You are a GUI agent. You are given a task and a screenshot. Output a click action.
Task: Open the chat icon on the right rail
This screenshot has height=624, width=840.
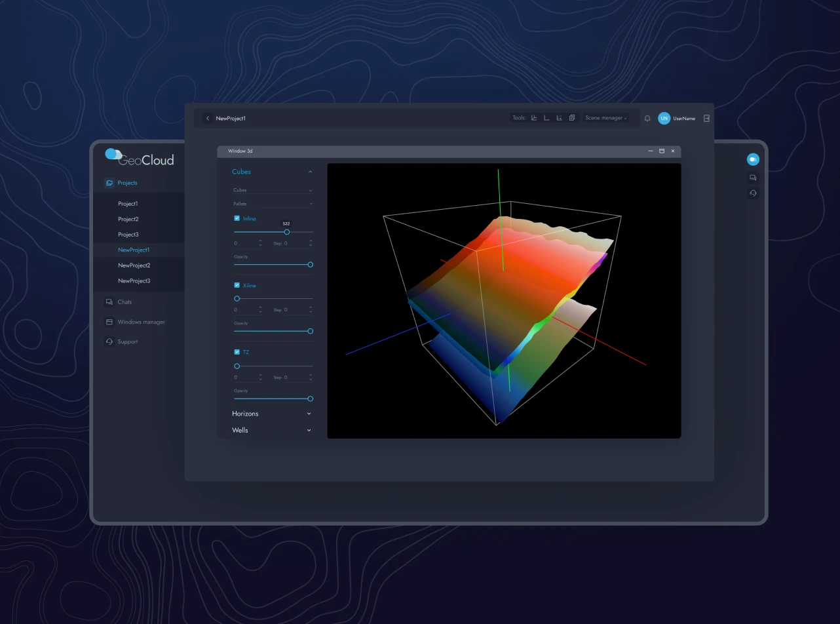[x=753, y=178]
